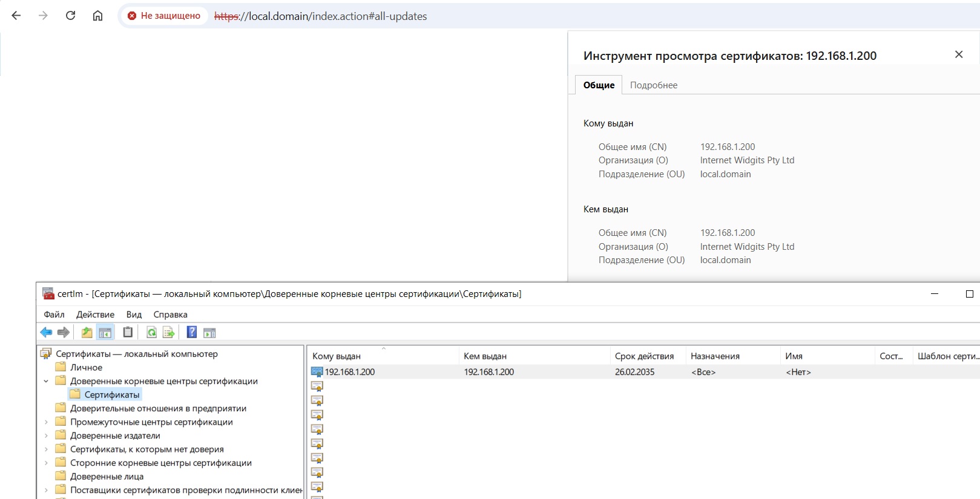The height and width of the screenshot is (499, 980).
Task: Click the 'Доверенные лица' folder icon
Action: [61, 476]
